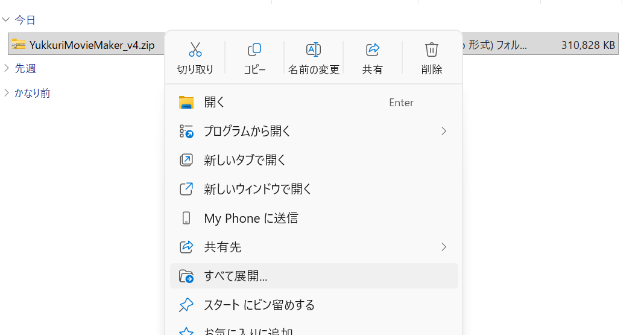644x335 pixels.
Task: Select 新しいウィンドウで開く menu entry
Action: [x=257, y=189]
